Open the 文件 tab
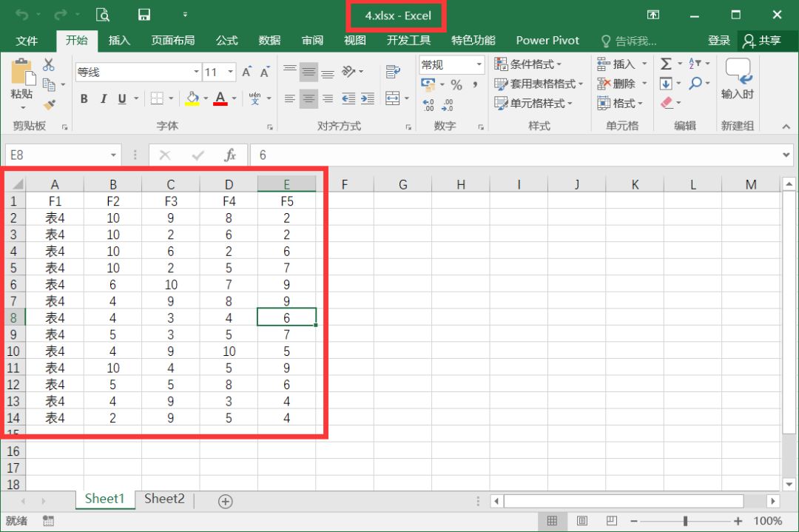Image resolution: width=799 pixels, height=532 pixels. coord(27,41)
